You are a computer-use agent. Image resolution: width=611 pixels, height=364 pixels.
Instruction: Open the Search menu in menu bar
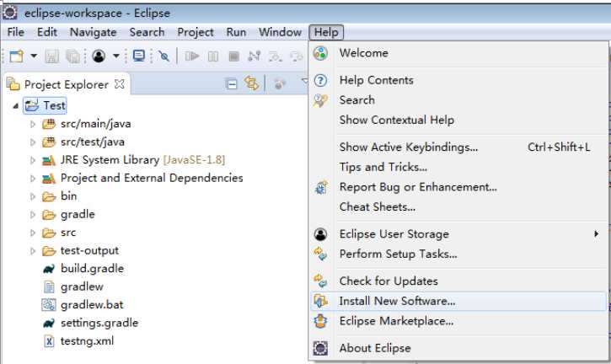(x=147, y=32)
